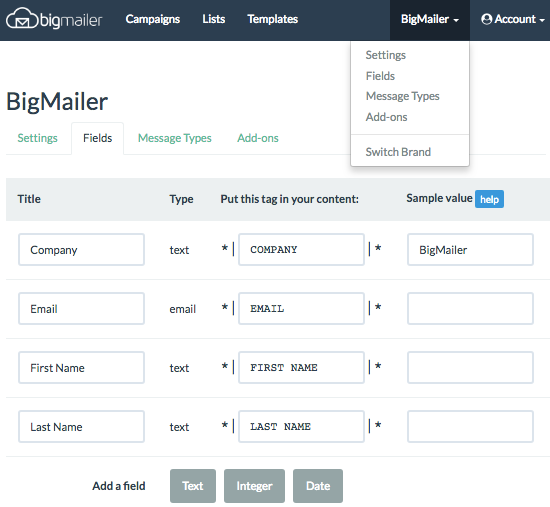Click the 'text' type in Company row

(x=179, y=250)
